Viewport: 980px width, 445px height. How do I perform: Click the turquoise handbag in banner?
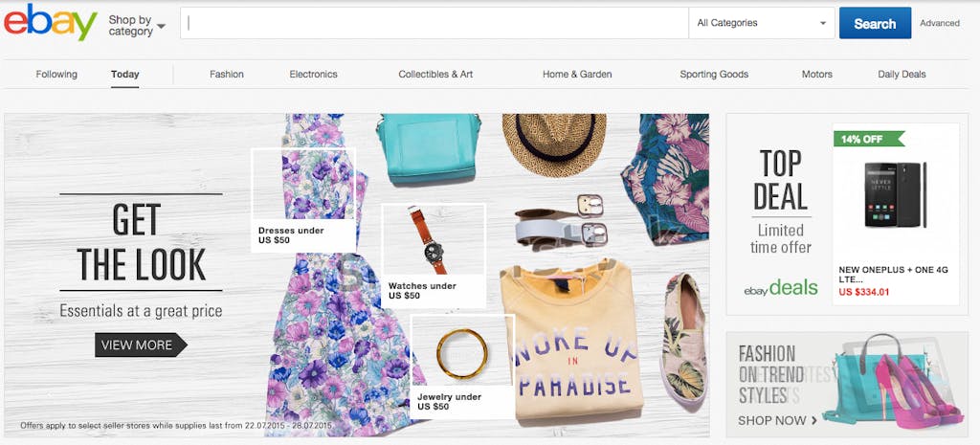428,148
